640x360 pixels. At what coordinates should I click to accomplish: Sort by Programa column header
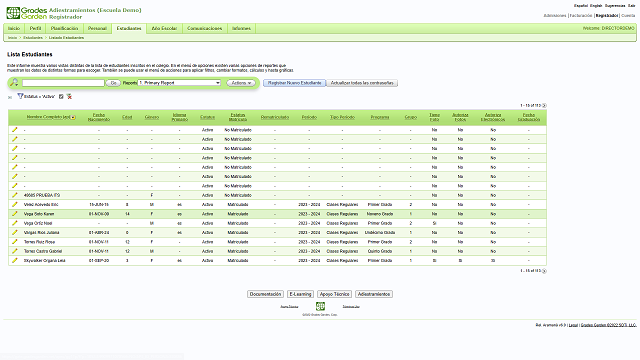pyautogui.click(x=380, y=117)
